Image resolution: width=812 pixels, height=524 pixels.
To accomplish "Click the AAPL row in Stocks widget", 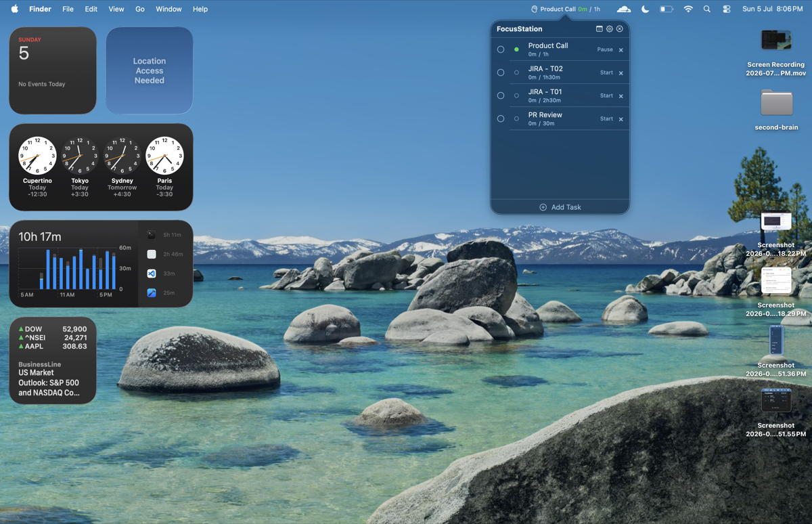I will click(53, 346).
